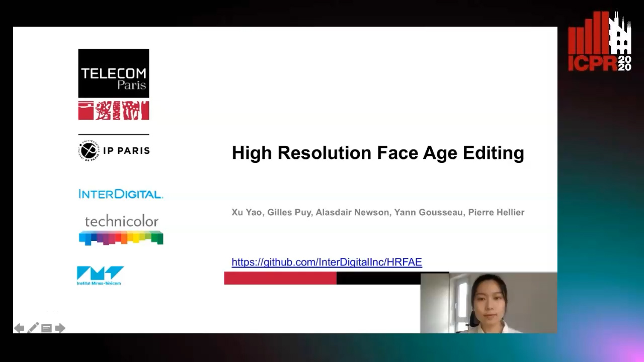Click the IP Paris logo
Image resolution: width=644 pixels, height=362 pixels.
pos(114,150)
